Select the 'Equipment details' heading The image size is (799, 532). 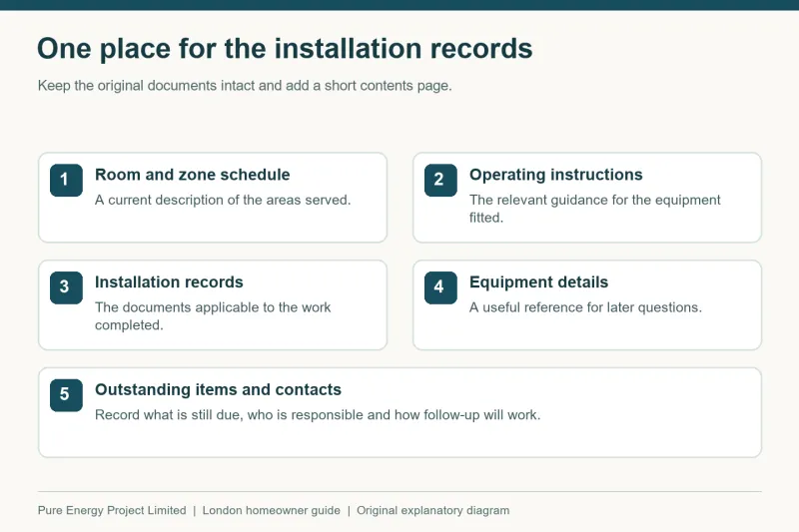pos(538,282)
